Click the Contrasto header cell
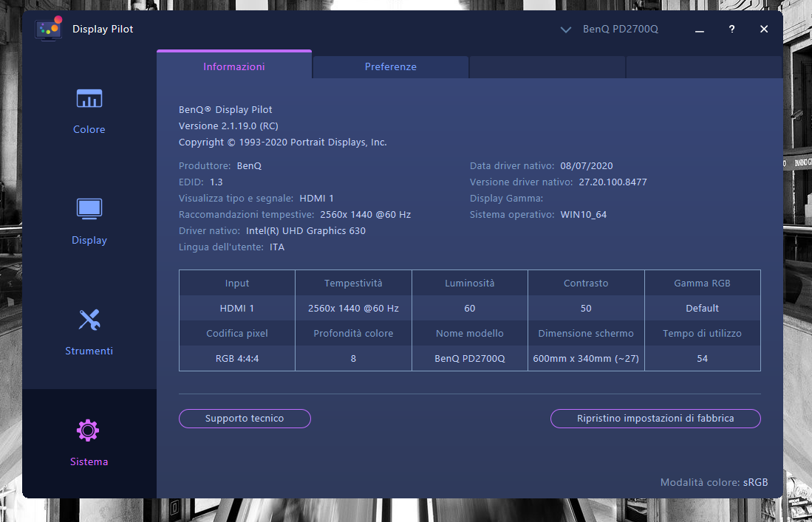 pyautogui.click(x=586, y=283)
